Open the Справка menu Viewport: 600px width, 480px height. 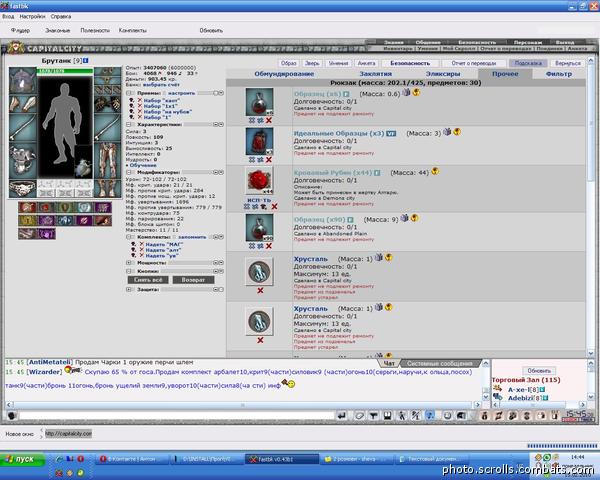coord(61,16)
